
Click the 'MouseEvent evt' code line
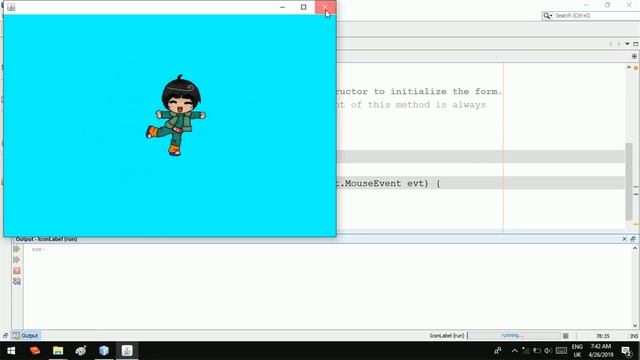(x=388, y=183)
